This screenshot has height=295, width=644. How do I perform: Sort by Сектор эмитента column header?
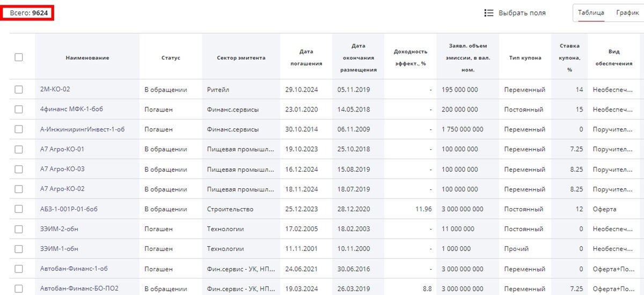coord(241,58)
